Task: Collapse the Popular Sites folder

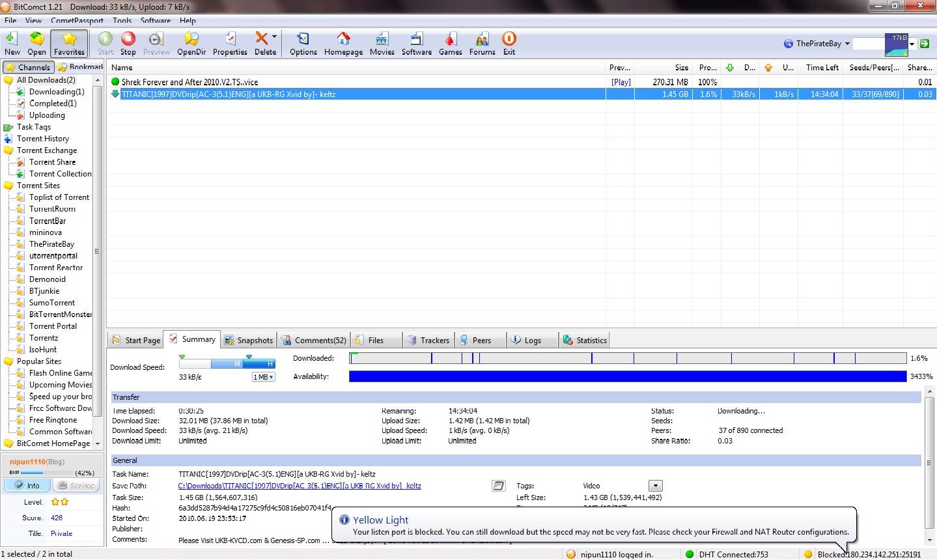Action: (8, 361)
